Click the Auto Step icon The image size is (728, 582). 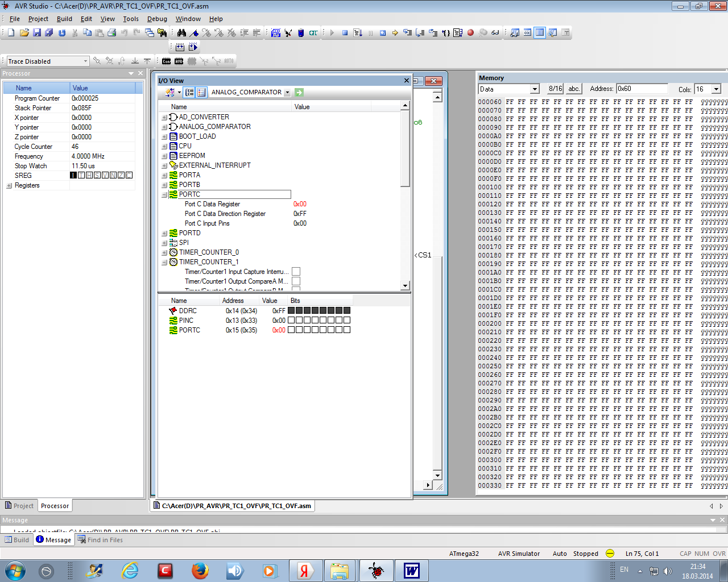(458, 33)
